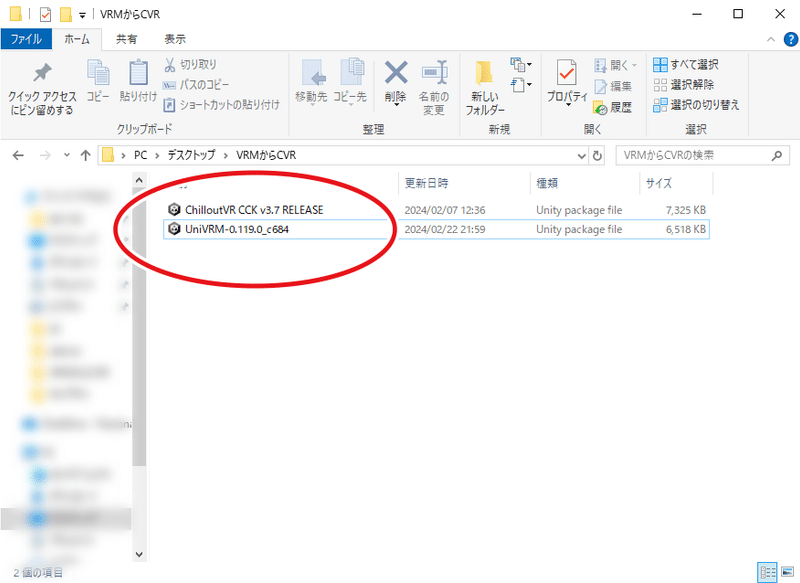The width and height of the screenshot is (800, 583).
Task: Click 開く (Open) in the ribbon
Action: click(615, 65)
